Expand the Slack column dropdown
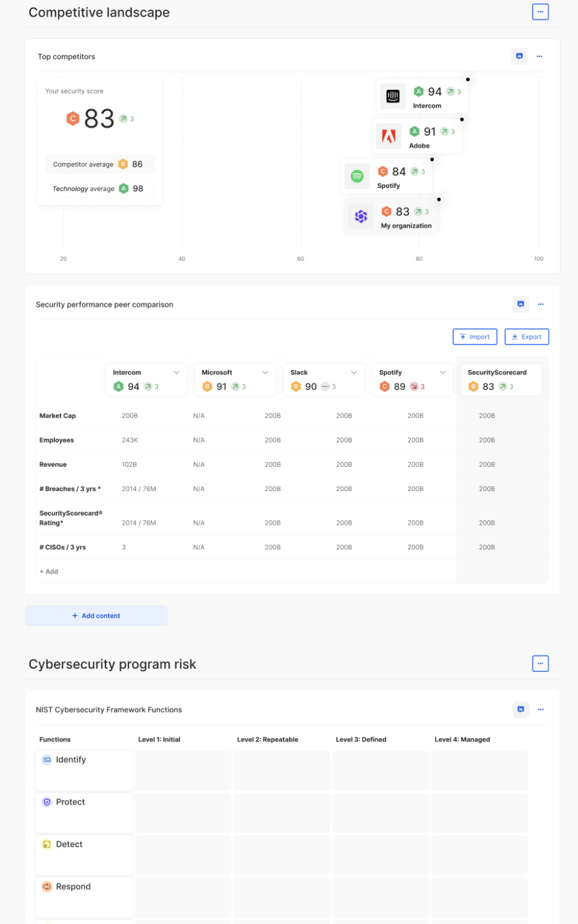 coord(354,372)
